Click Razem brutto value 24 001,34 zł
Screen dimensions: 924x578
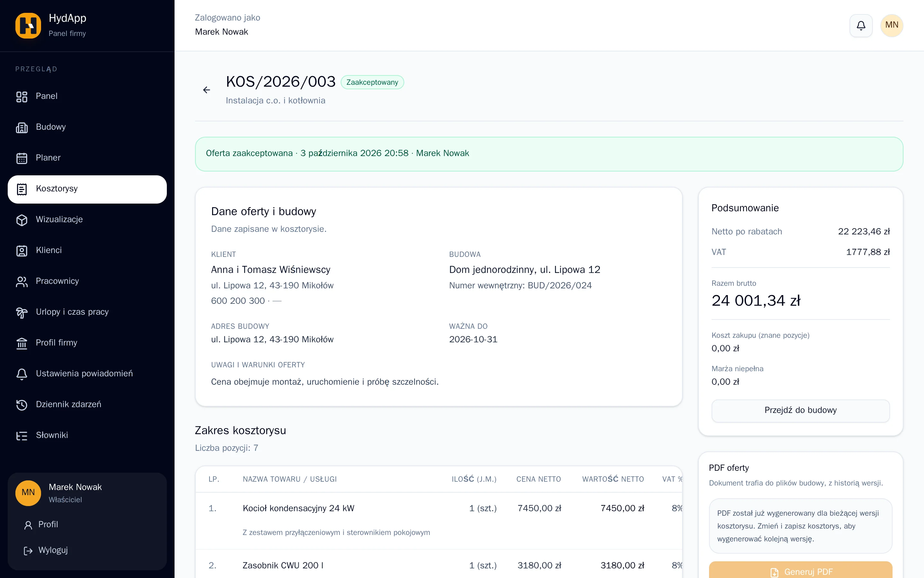pos(756,301)
